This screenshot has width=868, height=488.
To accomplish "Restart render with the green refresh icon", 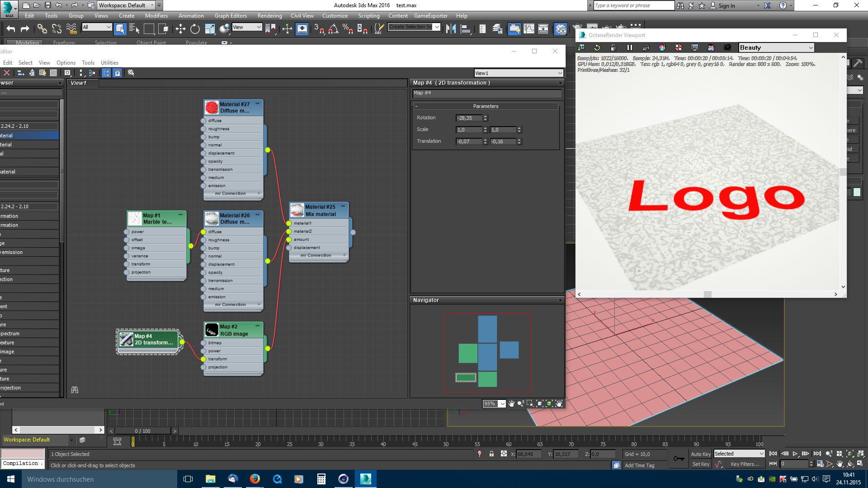I will point(597,47).
